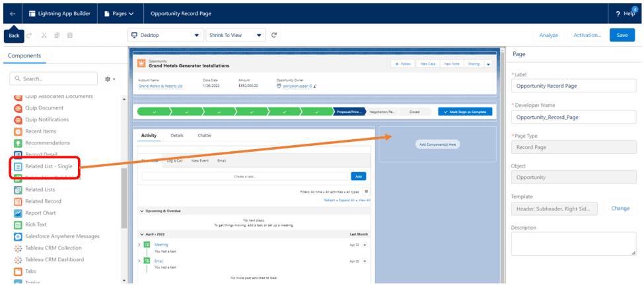Click the Label input field
Viewport: 644px width, 289px height.
(x=574, y=86)
